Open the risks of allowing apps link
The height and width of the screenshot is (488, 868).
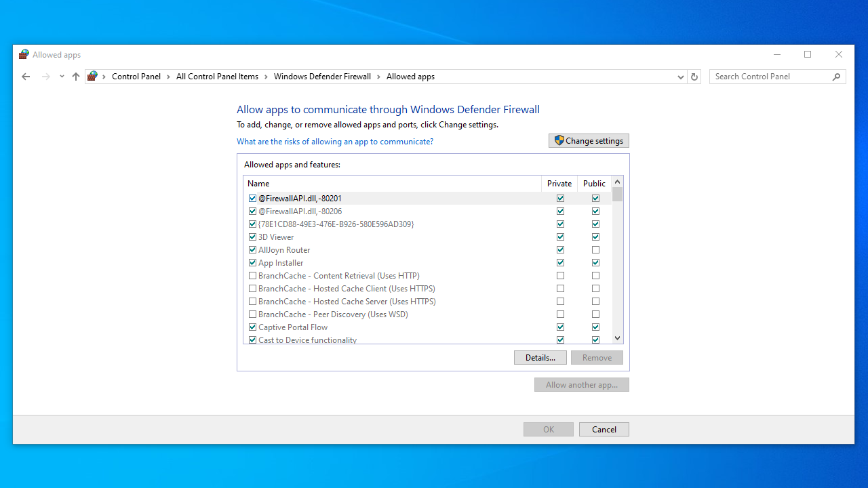335,142
